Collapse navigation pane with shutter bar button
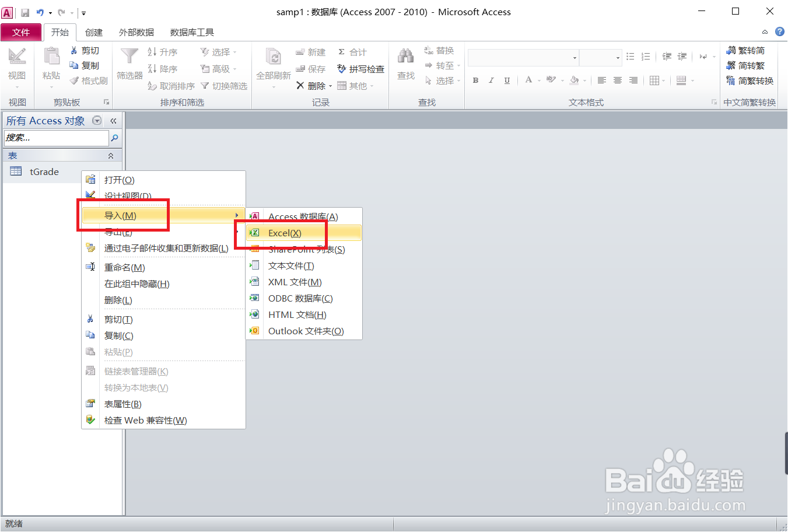The width and height of the screenshot is (788, 532). pyautogui.click(x=113, y=121)
